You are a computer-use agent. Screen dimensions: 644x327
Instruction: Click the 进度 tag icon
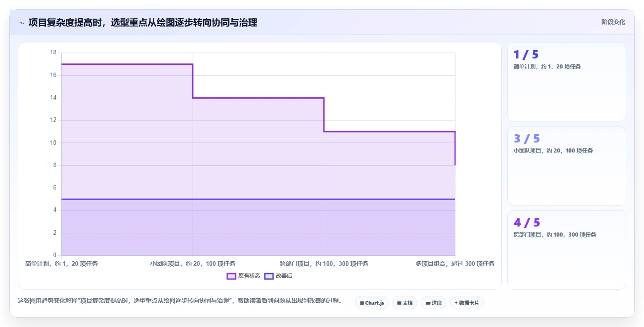(x=428, y=303)
